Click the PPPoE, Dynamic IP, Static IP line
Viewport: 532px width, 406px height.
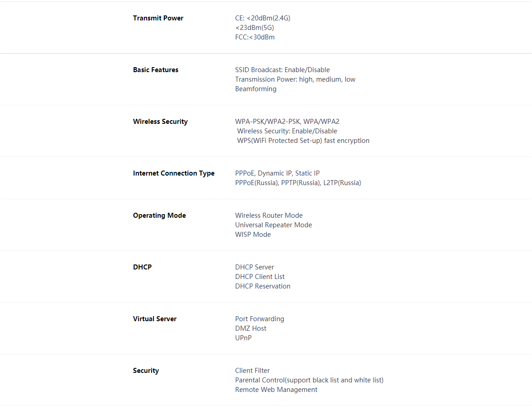[x=277, y=173]
